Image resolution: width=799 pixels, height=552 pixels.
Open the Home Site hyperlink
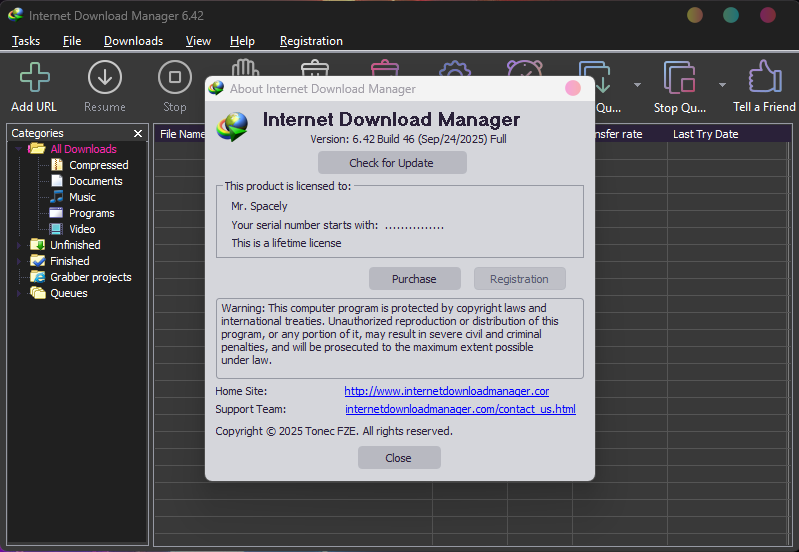click(446, 391)
